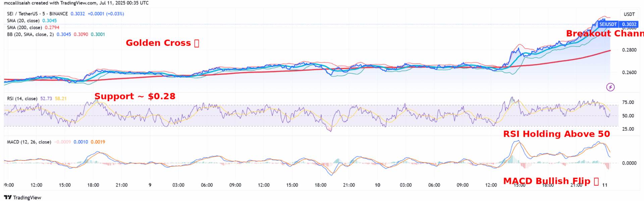This screenshot has height=201, width=644.
Task: Click the date label 11 on time axis
Action: tap(605, 185)
